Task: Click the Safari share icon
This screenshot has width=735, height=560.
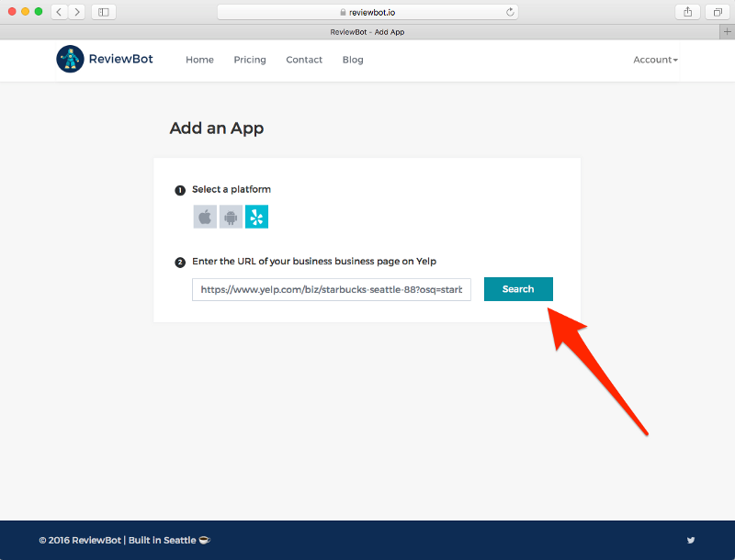Action: point(687,12)
